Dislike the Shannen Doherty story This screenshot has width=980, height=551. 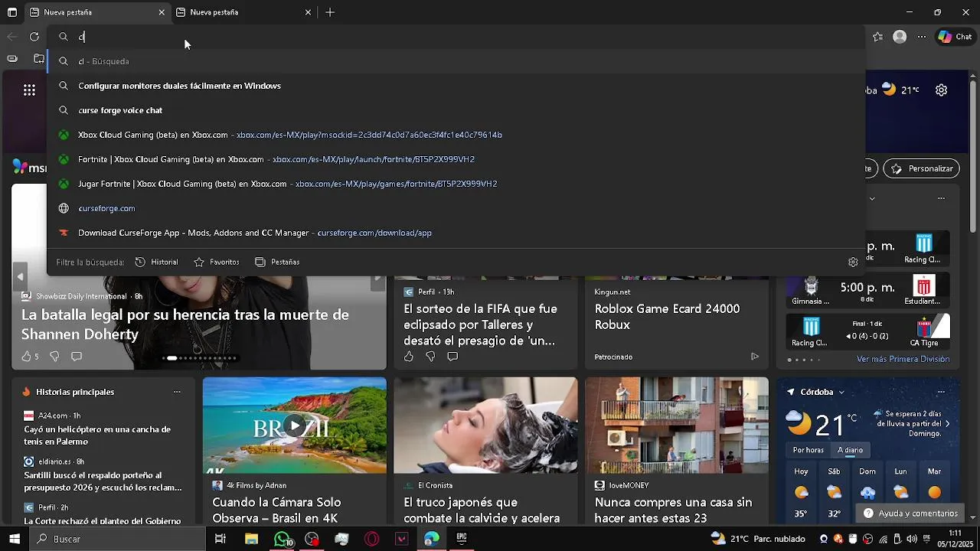54,357
